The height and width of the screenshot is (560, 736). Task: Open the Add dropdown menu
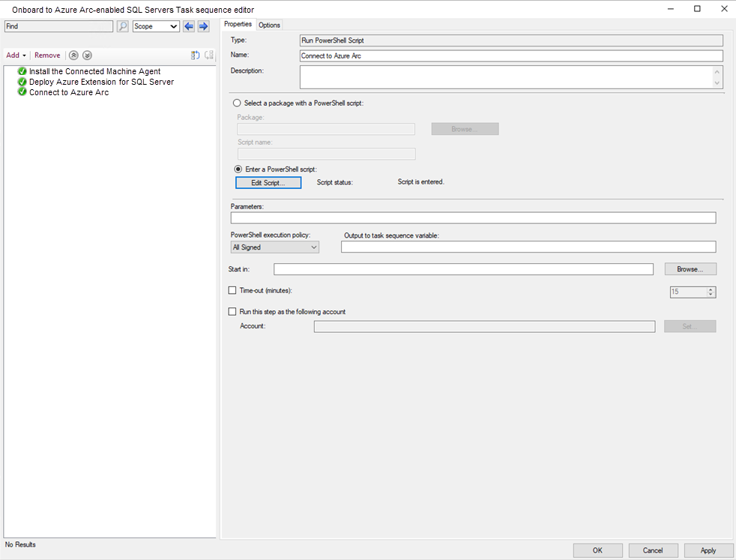(16, 55)
